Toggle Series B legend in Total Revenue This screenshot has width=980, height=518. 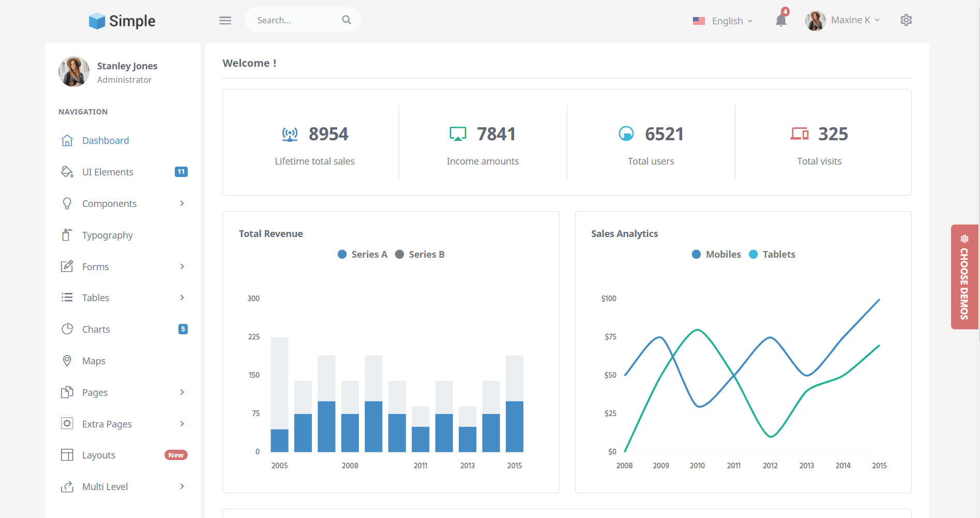point(420,254)
